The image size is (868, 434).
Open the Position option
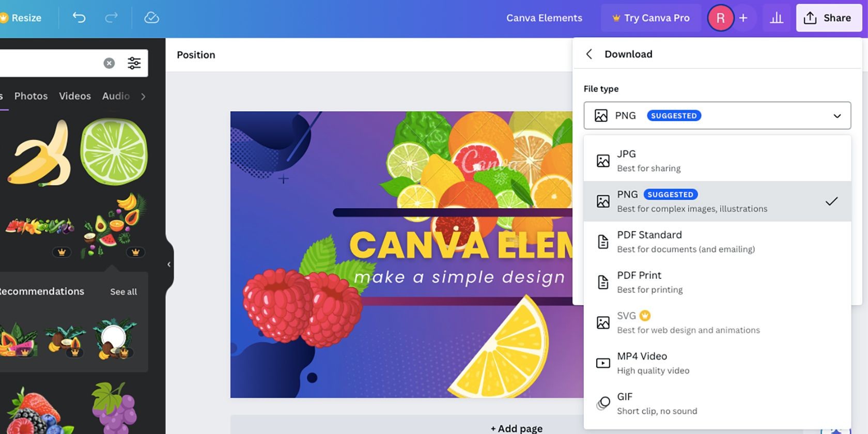click(x=196, y=55)
